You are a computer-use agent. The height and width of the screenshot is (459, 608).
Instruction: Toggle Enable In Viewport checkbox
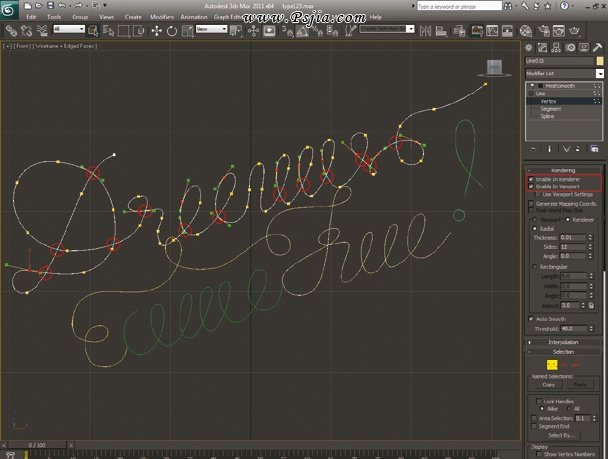[x=531, y=186]
